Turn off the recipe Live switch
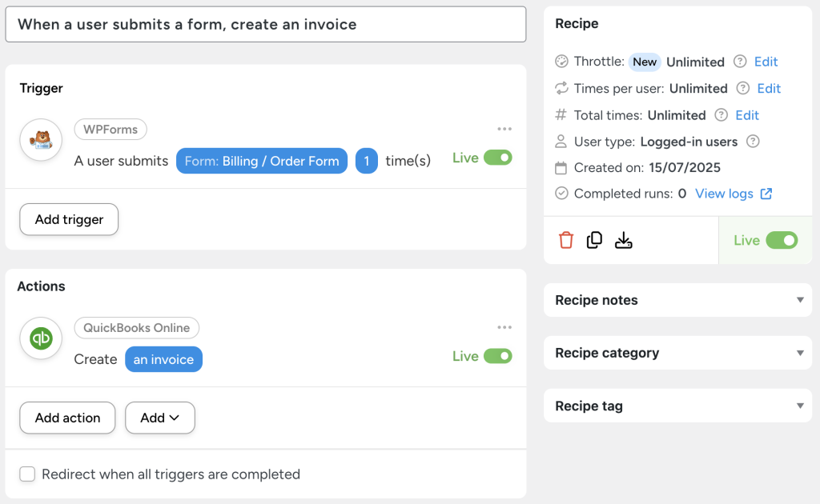820x504 pixels. click(781, 240)
